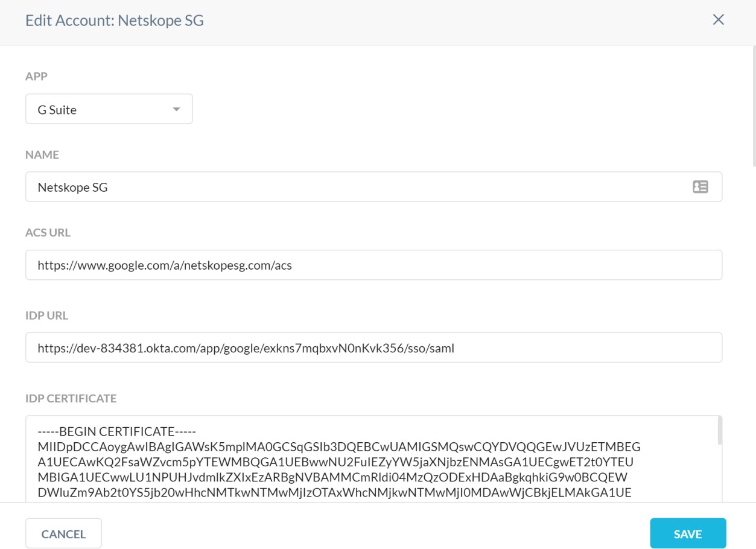Viewport: 756px width, 549px height.
Task: Click the contact card icon in Name field
Action: [x=700, y=187]
